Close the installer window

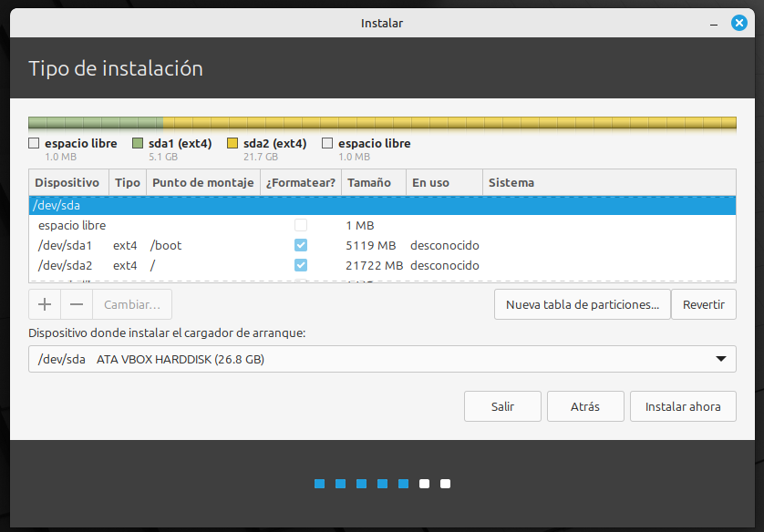[739, 23]
